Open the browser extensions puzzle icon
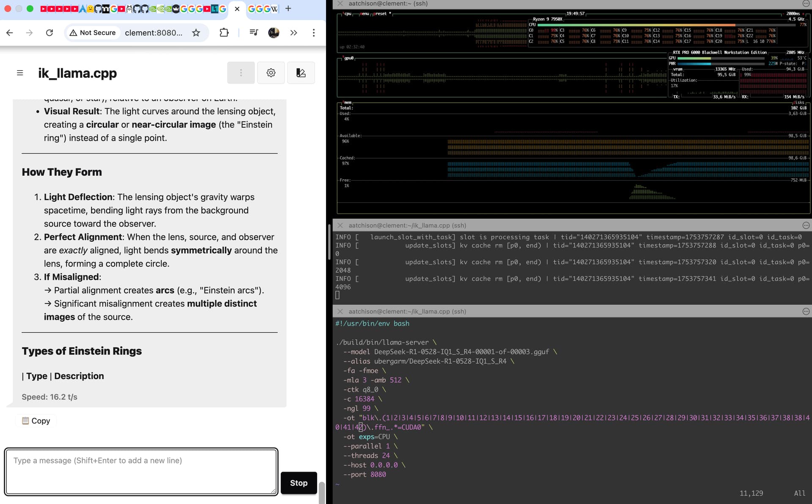This screenshot has width=812, height=504. 224,33
